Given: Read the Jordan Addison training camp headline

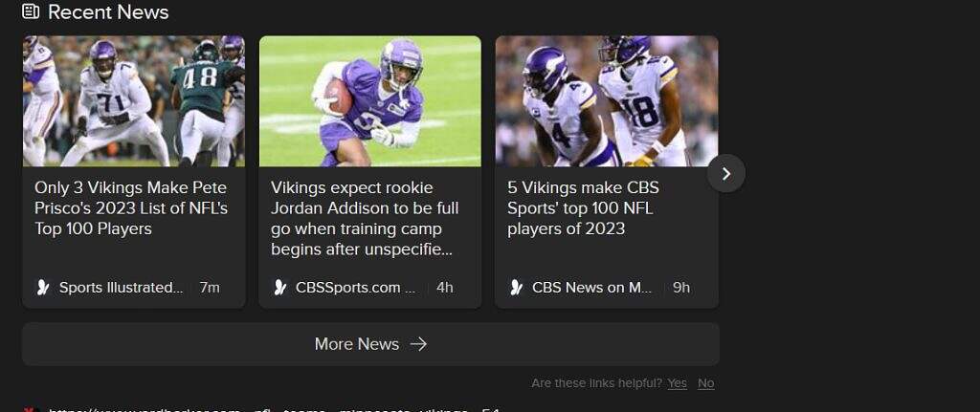Looking at the screenshot, I should pyautogui.click(x=365, y=218).
